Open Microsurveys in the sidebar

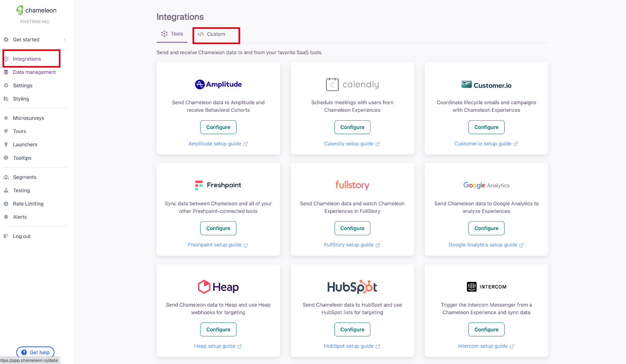click(28, 118)
